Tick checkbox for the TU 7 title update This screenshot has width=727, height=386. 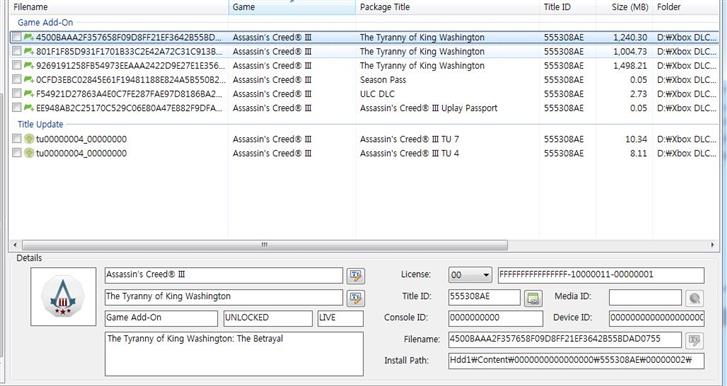[x=17, y=139]
